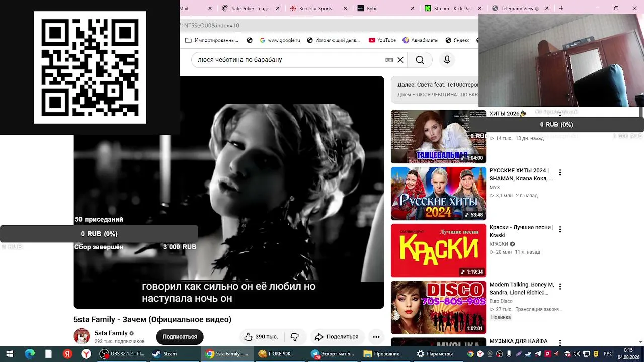The height and width of the screenshot is (362, 644).
Task: Switch to the 5sta Family Chrome taskbar button
Action: click(227, 354)
